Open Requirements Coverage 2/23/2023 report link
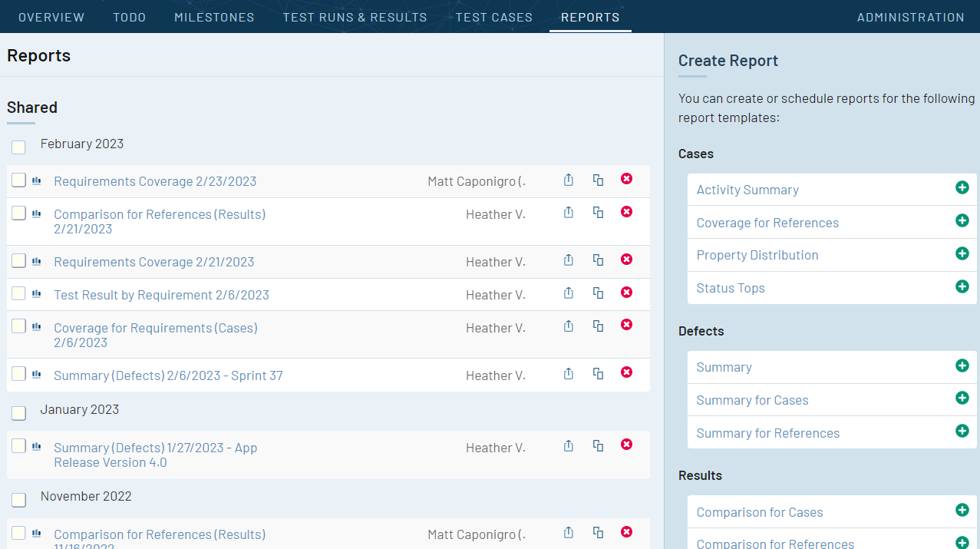 click(x=155, y=182)
